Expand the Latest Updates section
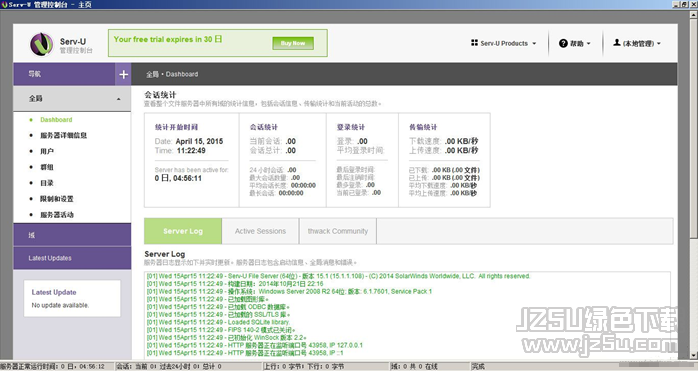This screenshot has height=371, width=698. point(72,258)
